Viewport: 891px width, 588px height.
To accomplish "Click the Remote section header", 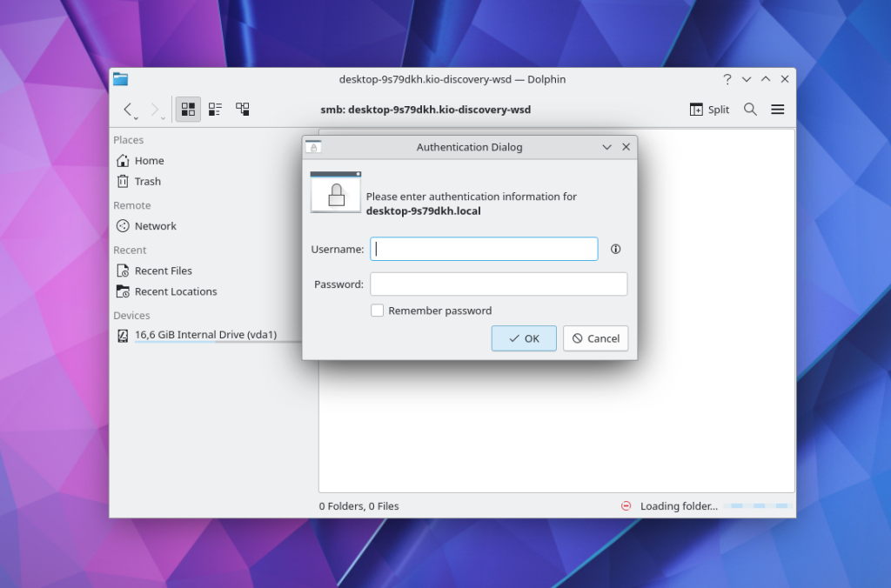I will [x=132, y=205].
